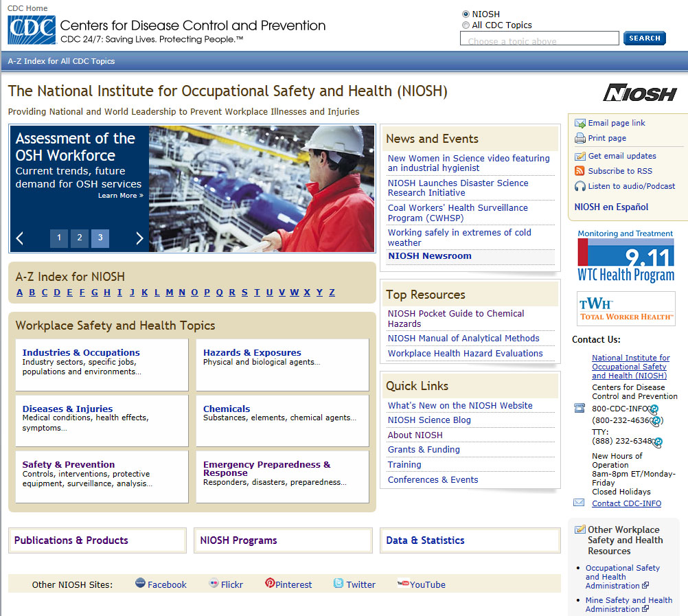The width and height of the screenshot is (688, 616).
Task: Open the Hazards & Exposures topic
Action: click(x=252, y=352)
